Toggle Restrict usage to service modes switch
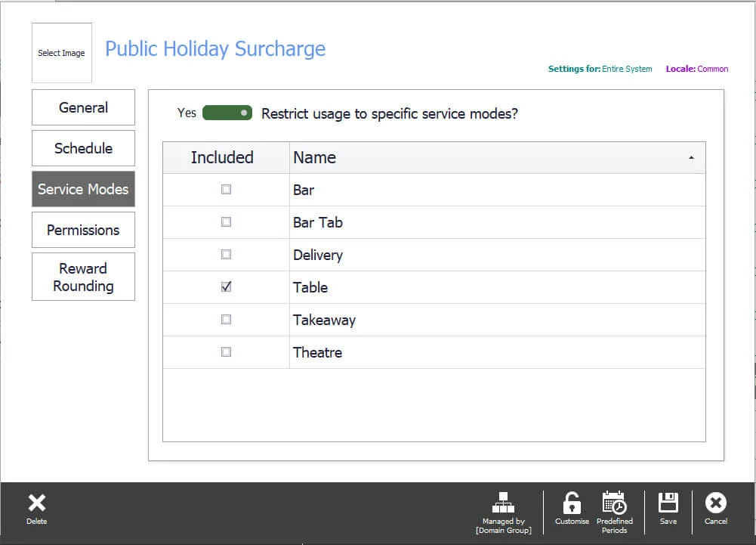756x545 pixels. [227, 113]
